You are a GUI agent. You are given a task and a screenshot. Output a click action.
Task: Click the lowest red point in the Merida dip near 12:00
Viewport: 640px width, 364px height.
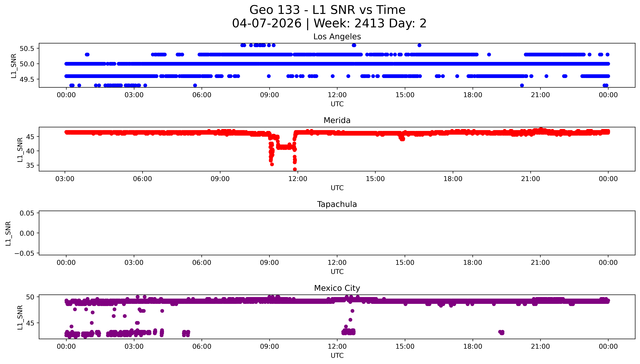tap(295, 169)
